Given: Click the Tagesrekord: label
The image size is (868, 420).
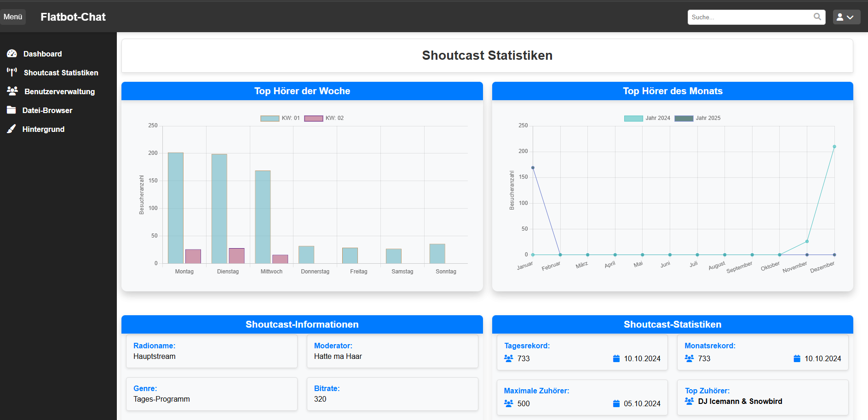Looking at the screenshot, I should [527, 346].
